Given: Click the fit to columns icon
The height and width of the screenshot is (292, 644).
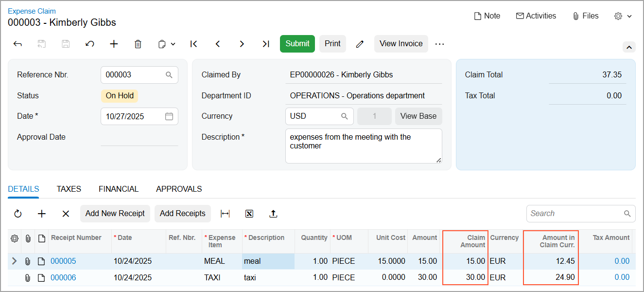Looking at the screenshot, I should [x=225, y=214].
